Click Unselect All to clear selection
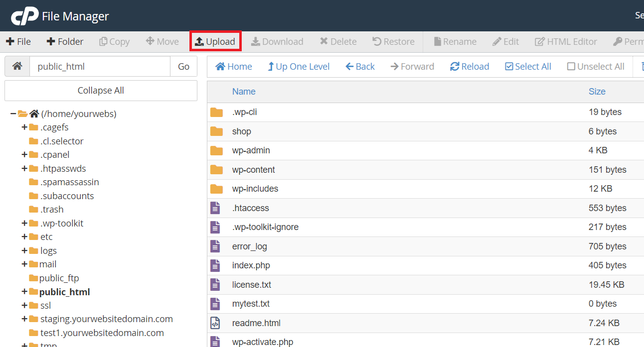 pos(595,66)
